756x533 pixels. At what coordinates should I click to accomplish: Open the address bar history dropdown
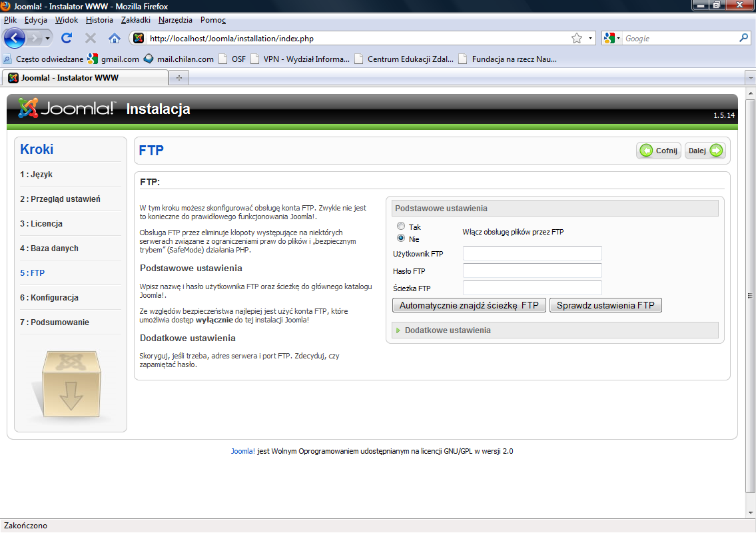pos(590,38)
